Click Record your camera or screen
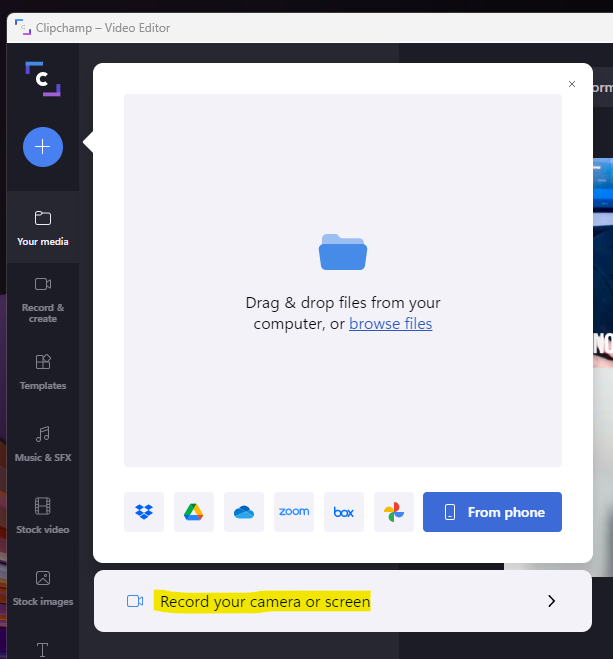The height and width of the screenshot is (659, 613). 343,601
